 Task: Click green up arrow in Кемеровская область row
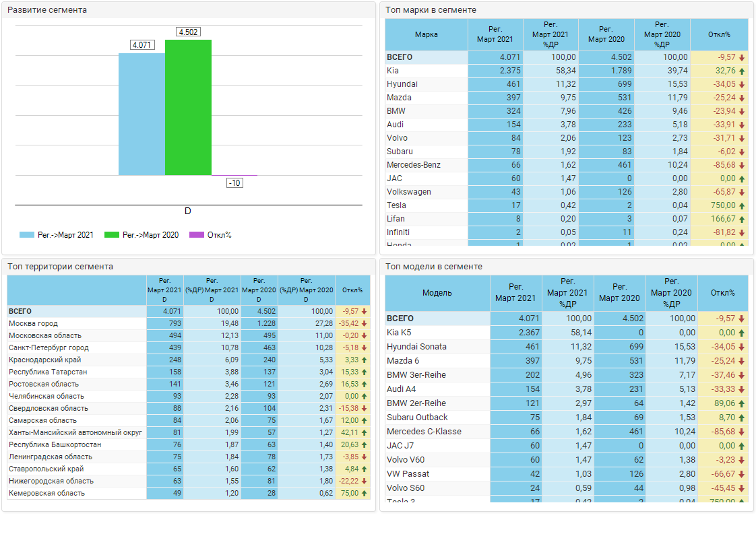pyautogui.click(x=365, y=494)
